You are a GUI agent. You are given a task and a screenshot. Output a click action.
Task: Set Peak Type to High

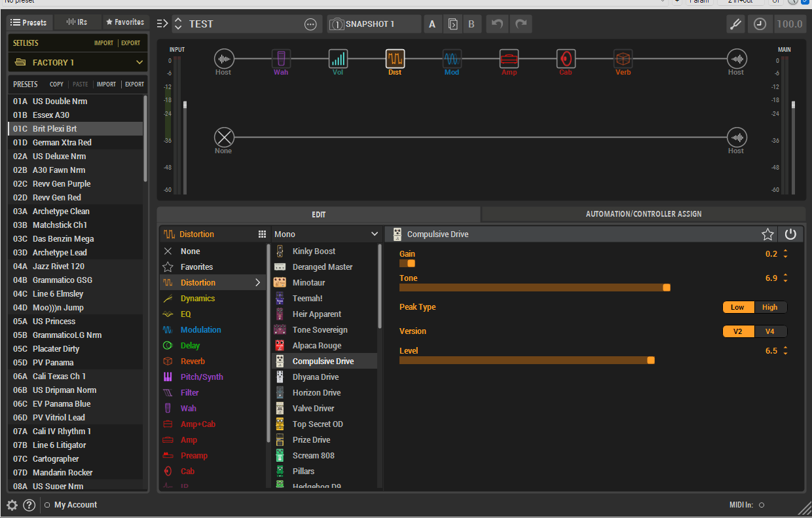pyautogui.click(x=770, y=307)
